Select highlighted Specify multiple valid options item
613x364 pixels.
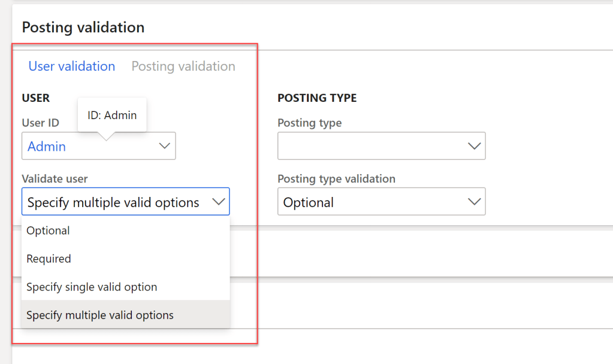[100, 315]
